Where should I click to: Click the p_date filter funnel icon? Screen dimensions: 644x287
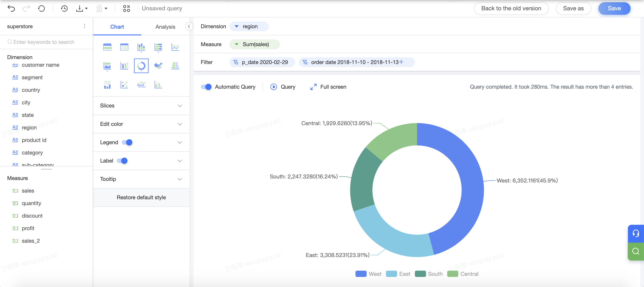click(x=236, y=62)
